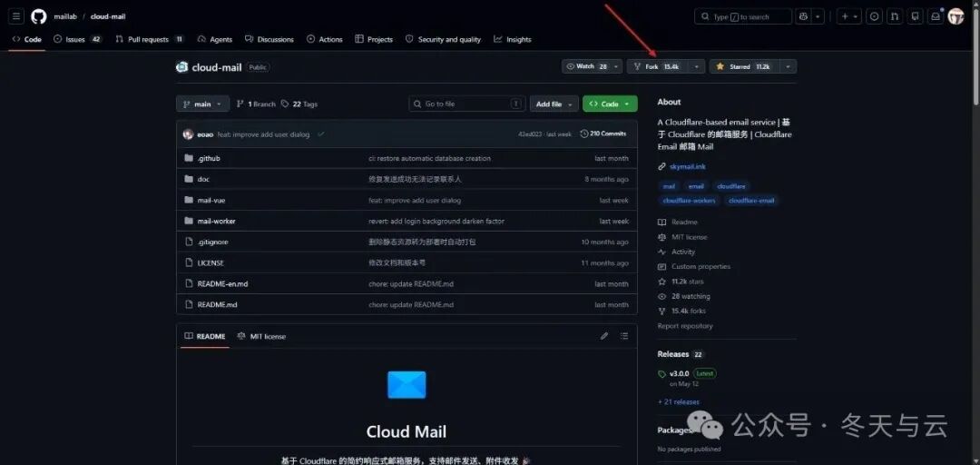The height and width of the screenshot is (465, 980).
Task: Toggle Watch on the repository
Action: pyautogui.click(x=585, y=66)
